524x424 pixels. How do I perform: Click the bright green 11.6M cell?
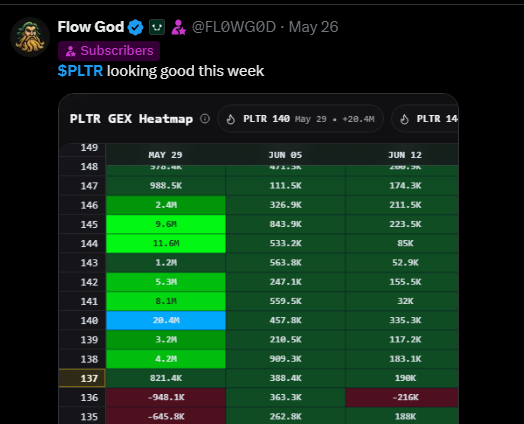(166, 244)
